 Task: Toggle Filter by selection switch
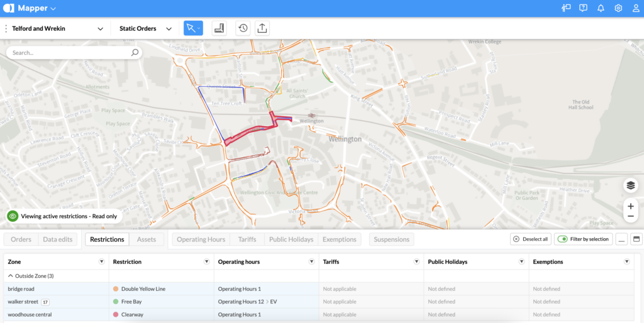pos(563,239)
